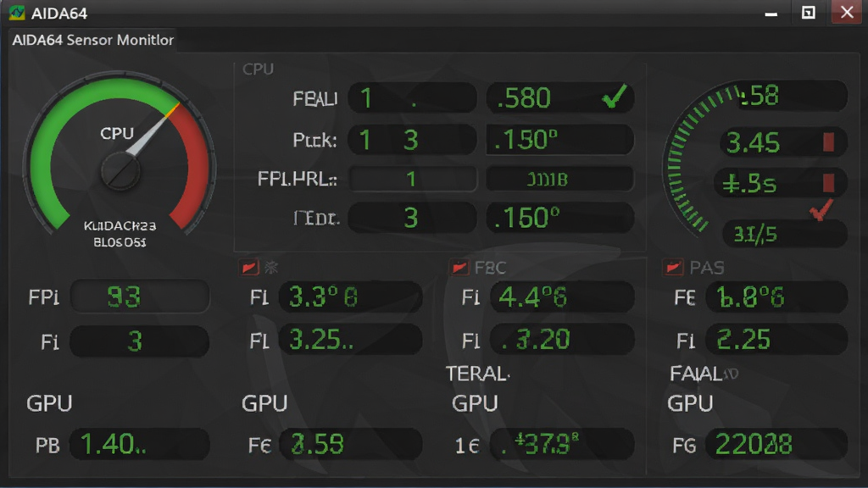The image size is (868, 488).
Task: Click the .580 value box
Action: [x=559, y=98]
